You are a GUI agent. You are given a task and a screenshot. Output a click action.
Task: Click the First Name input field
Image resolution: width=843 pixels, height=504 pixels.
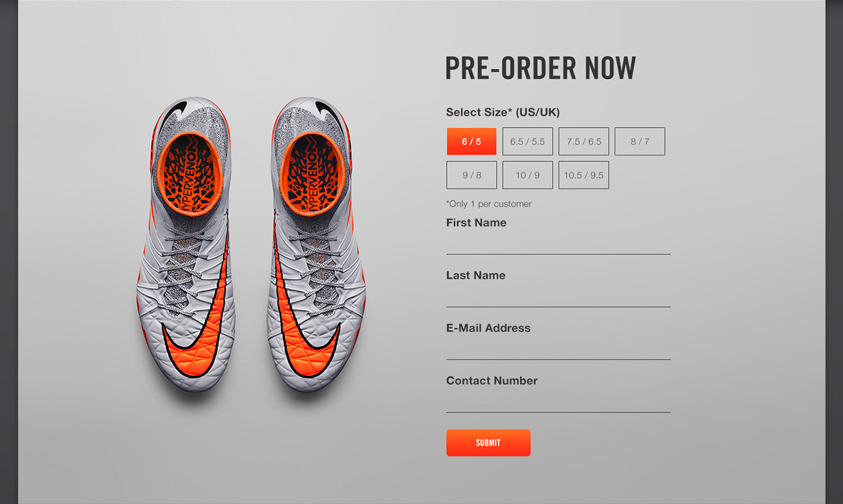click(558, 244)
